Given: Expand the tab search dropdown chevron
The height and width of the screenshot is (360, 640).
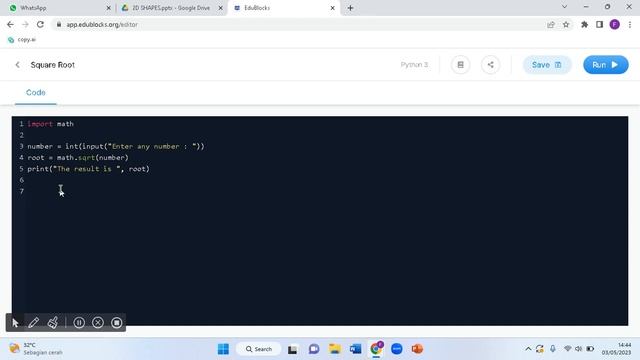Looking at the screenshot, I should [564, 7].
